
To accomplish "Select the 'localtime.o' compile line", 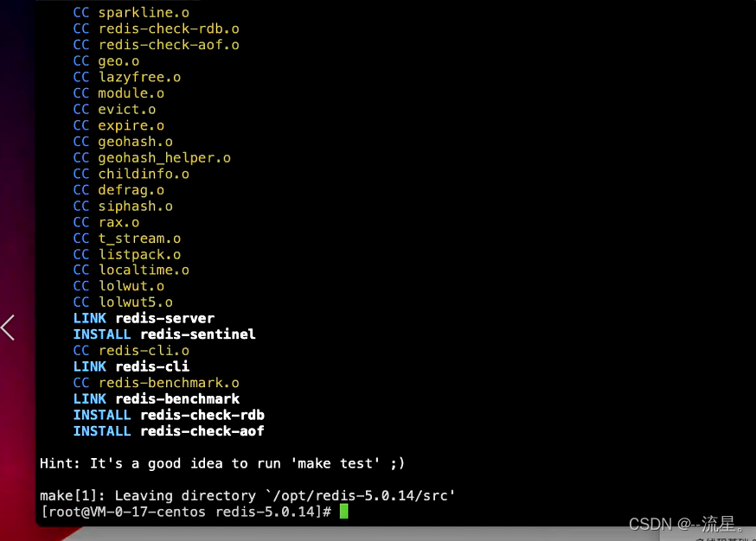I will (131, 270).
